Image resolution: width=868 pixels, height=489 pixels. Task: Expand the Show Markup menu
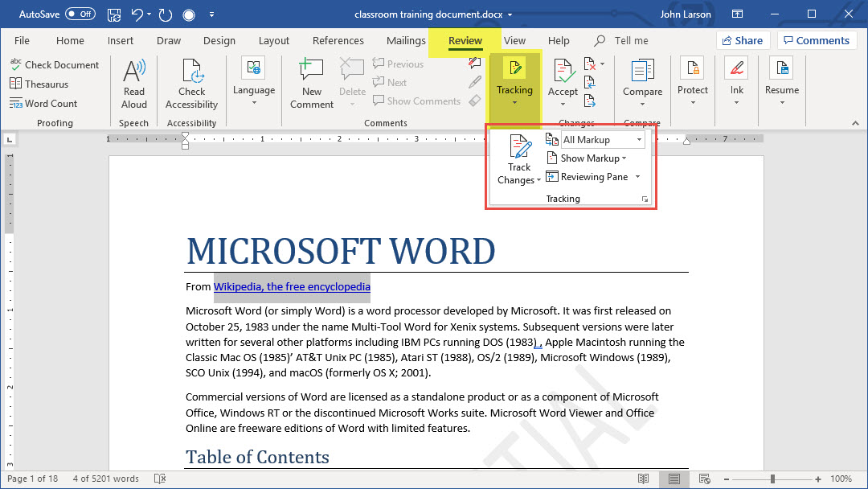tap(592, 158)
